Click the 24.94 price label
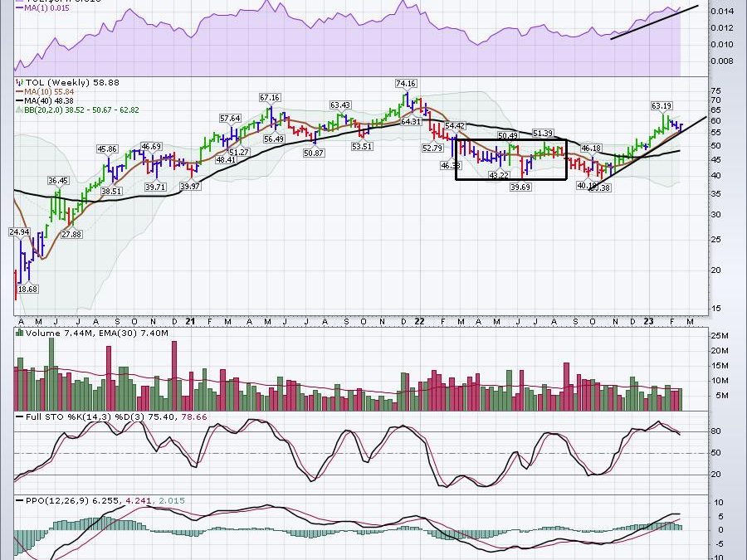Viewport: 747px width, 560px height. pos(20,232)
